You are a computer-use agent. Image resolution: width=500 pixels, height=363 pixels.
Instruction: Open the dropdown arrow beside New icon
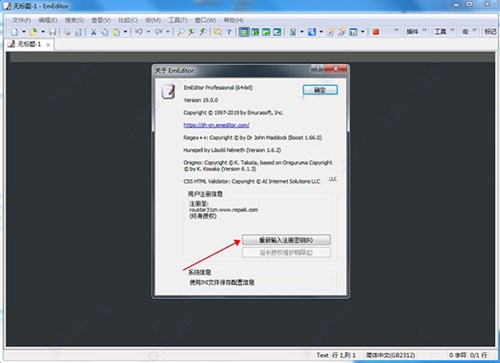click(x=24, y=32)
